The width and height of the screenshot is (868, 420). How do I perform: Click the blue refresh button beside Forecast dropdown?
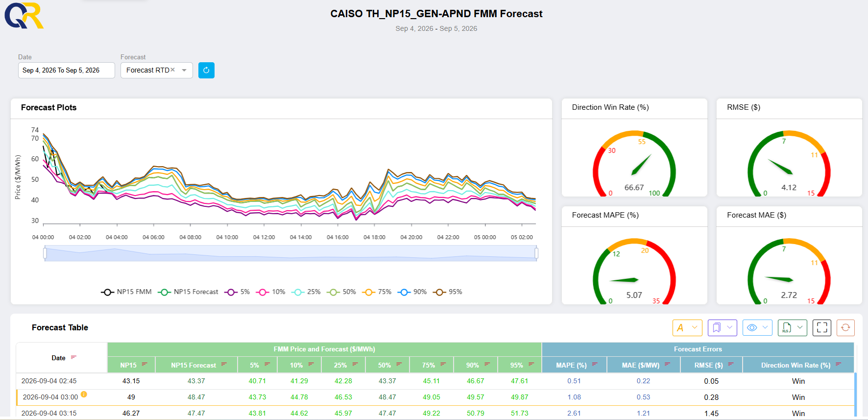(206, 70)
